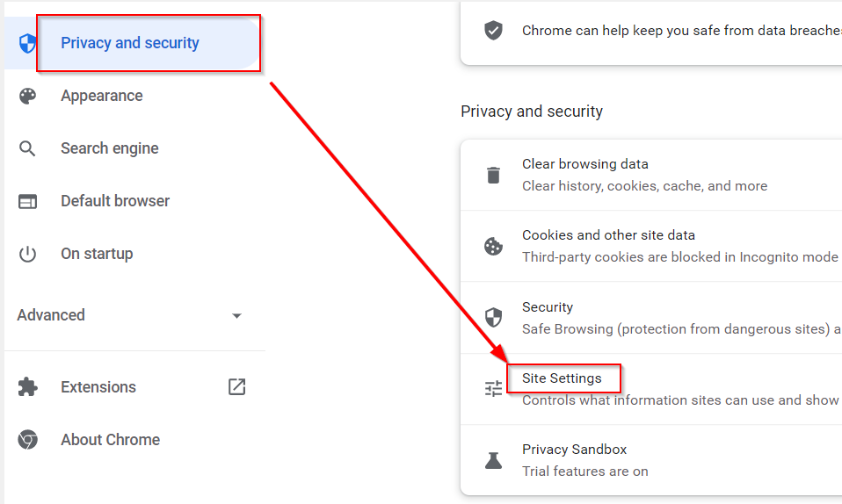842x504 pixels.
Task: Click the flask icon for Privacy Sandbox
Action: click(493, 460)
